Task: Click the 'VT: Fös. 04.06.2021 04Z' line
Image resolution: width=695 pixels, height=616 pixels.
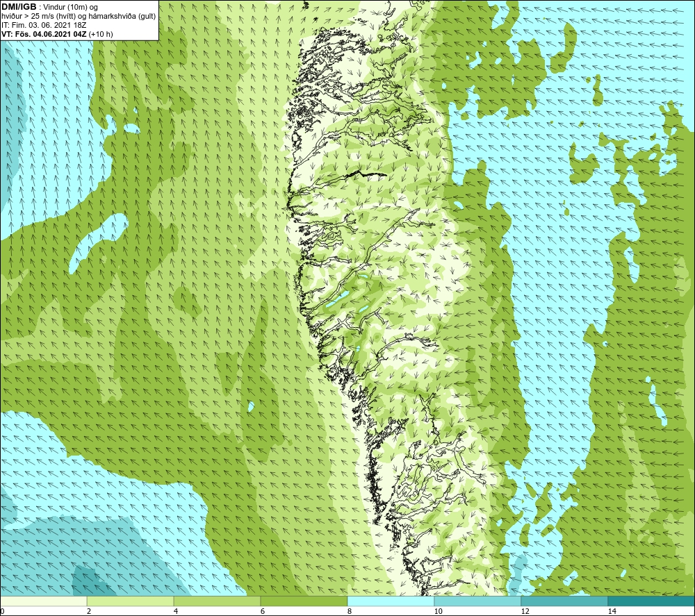Action: pos(44,34)
